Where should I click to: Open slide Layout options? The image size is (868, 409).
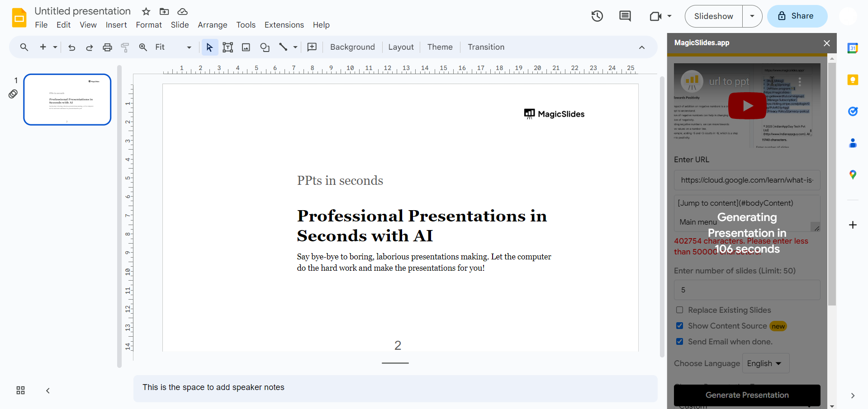click(401, 47)
